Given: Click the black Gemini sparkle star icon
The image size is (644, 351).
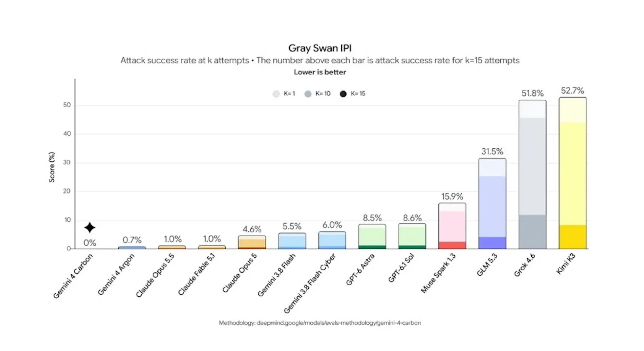Looking at the screenshot, I should click(90, 228).
